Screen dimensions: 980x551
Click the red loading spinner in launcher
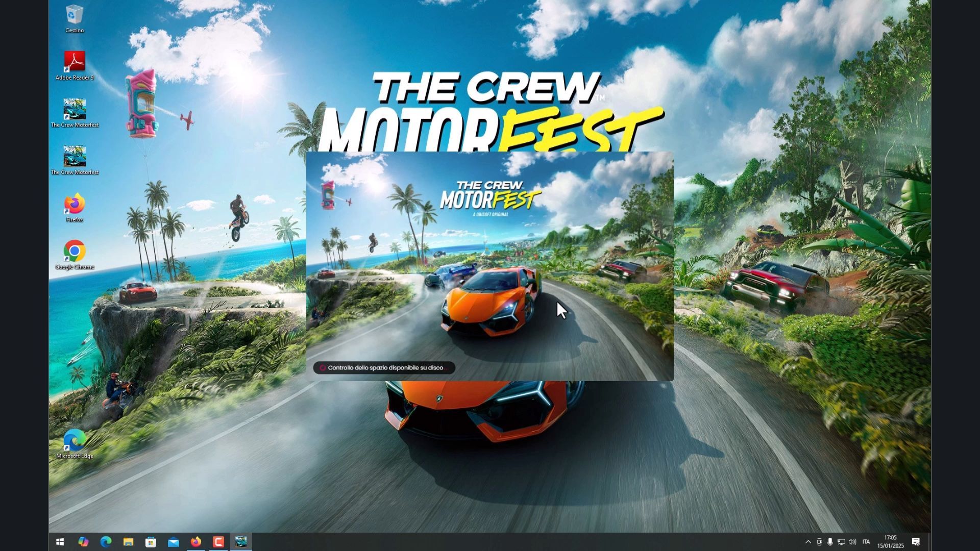click(323, 368)
